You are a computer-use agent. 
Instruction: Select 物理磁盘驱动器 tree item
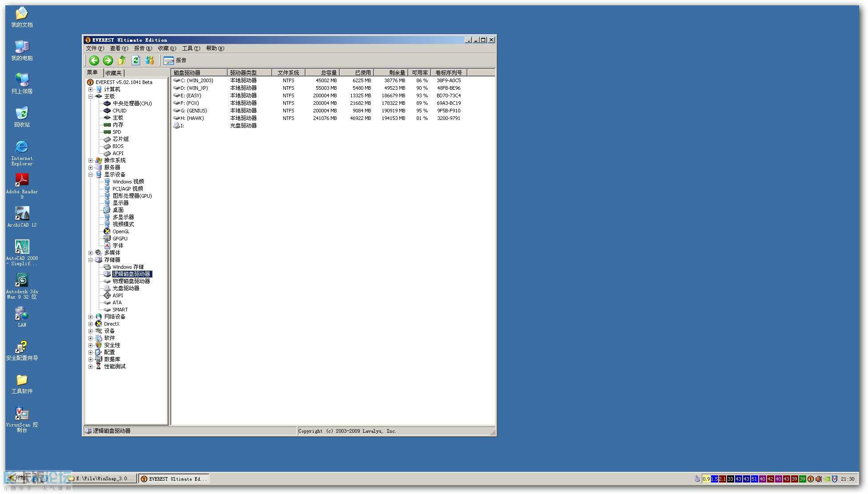131,281
